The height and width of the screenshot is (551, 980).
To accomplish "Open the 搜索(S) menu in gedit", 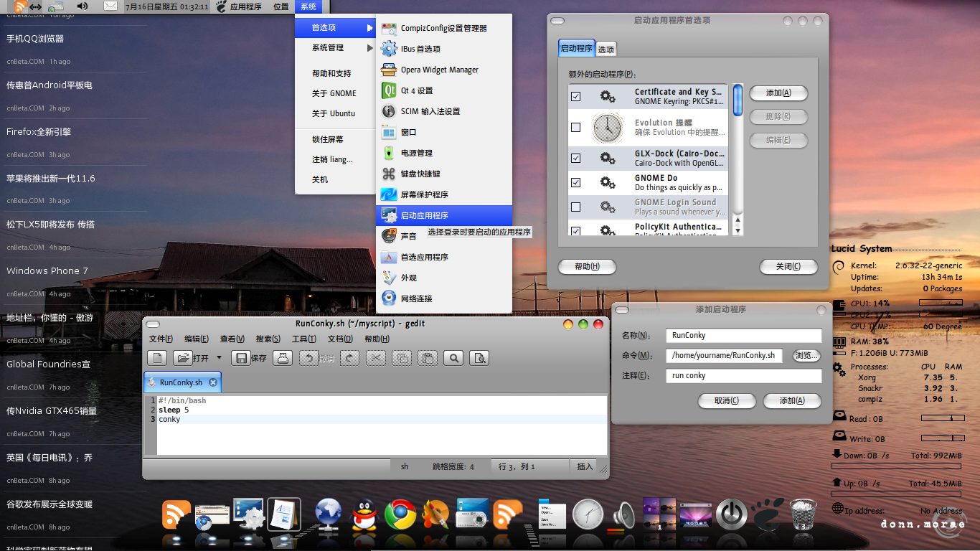I will tap(268, 339).
